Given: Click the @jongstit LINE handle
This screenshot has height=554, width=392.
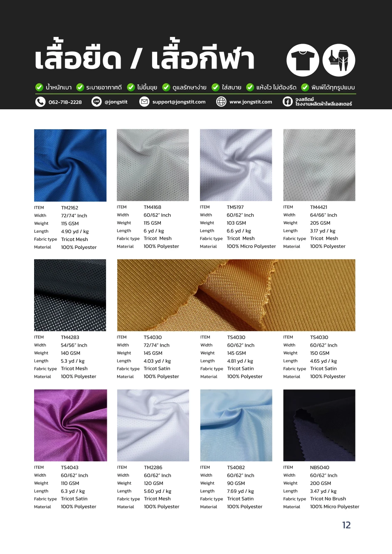Looking at the screenshot, I should 116,102.
